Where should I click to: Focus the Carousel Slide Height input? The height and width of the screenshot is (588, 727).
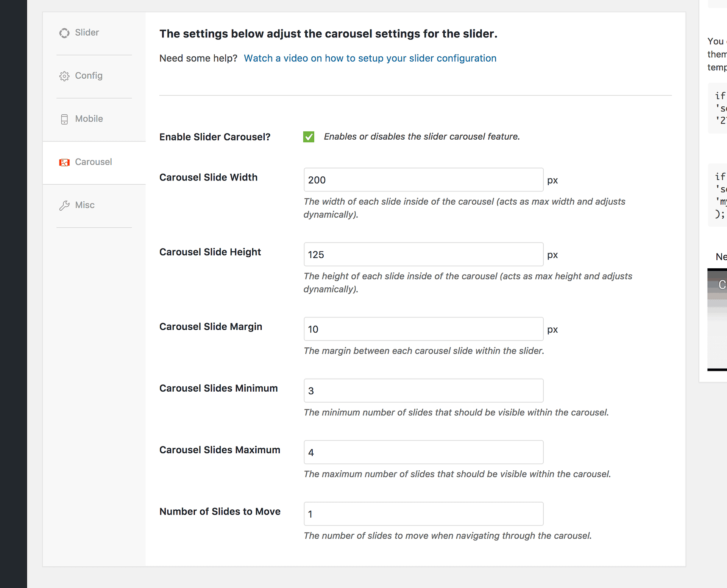[423, 254]
